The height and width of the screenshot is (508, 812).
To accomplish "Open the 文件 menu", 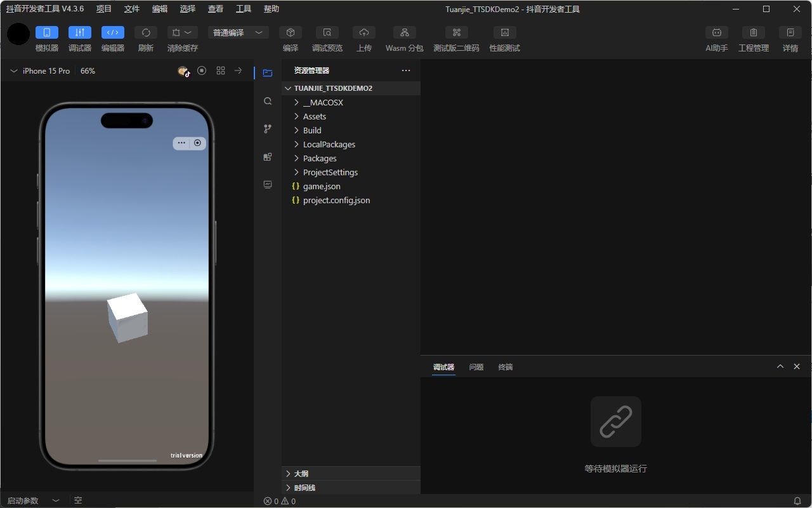I will pos(132,9).
